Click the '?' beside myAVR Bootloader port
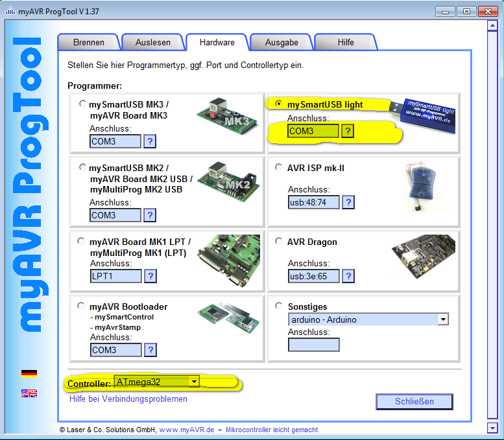The image size is (504, 440). point(150,350)
